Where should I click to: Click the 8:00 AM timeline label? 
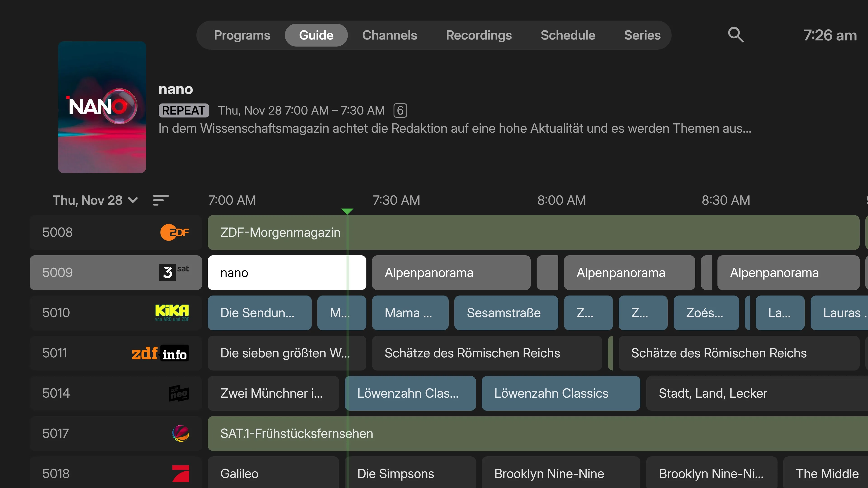tap(561, 200)
